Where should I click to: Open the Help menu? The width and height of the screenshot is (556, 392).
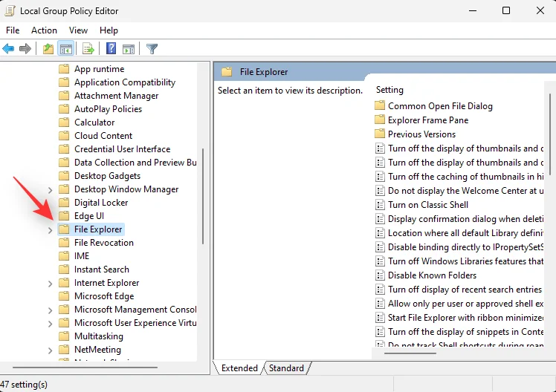tap(109, 30)
